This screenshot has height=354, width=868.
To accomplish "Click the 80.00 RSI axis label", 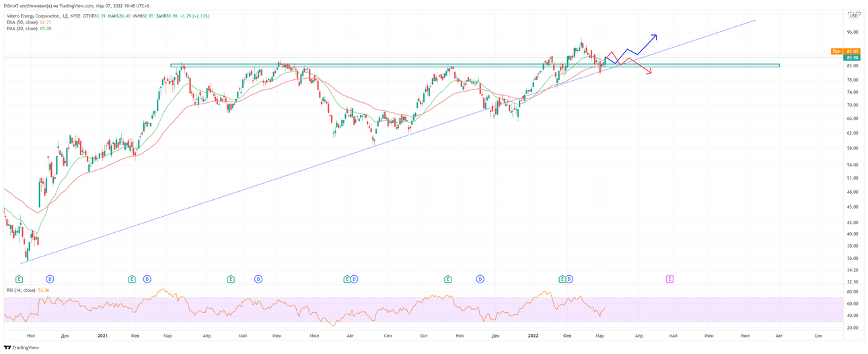I will click(853, 292).
